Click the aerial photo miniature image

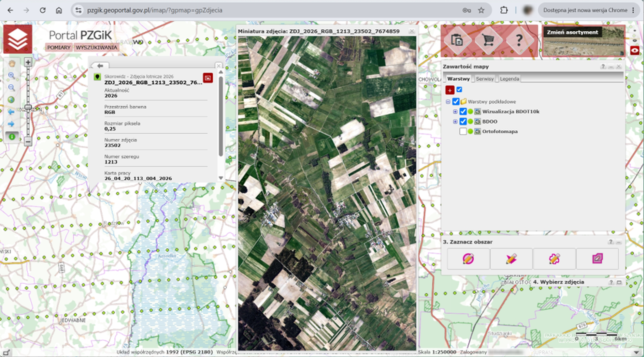[327, 193]
